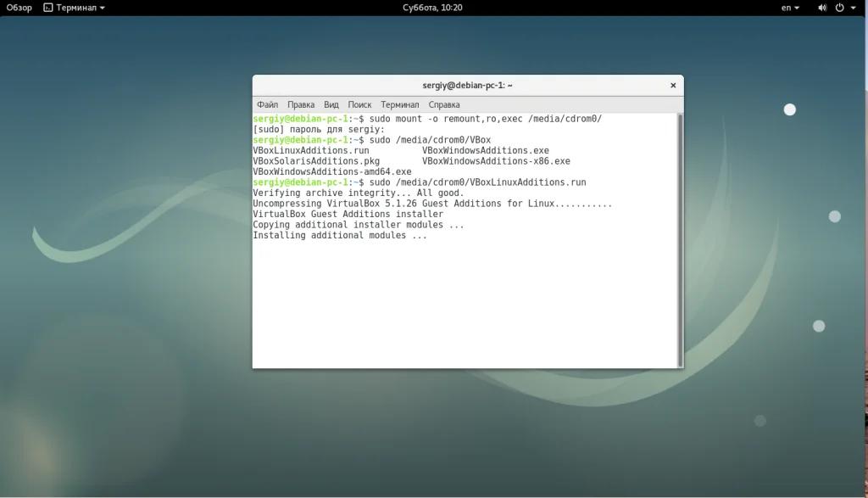Expand the system menu arrow beside power icon
The height and width of the screenshot is (498, 868).
(853, 8)
